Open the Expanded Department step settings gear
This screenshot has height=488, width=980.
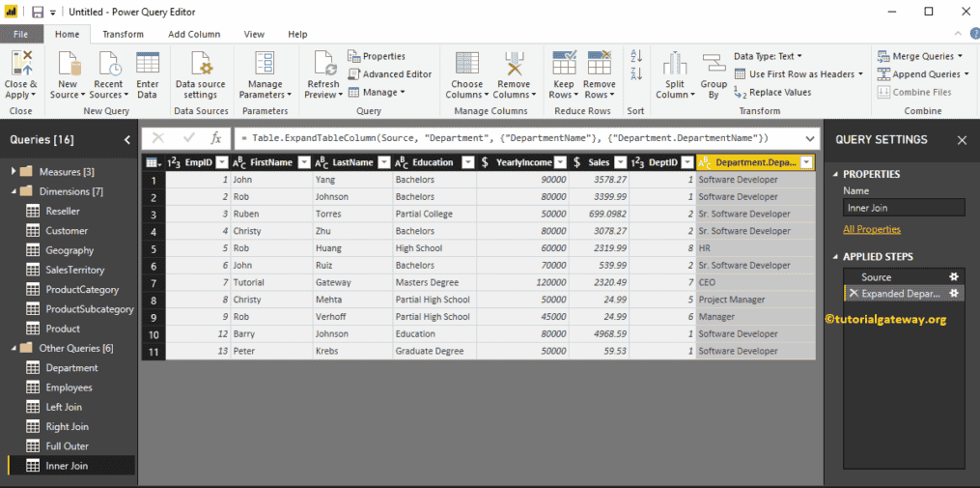pyautogui.click(x=954, y=293)
